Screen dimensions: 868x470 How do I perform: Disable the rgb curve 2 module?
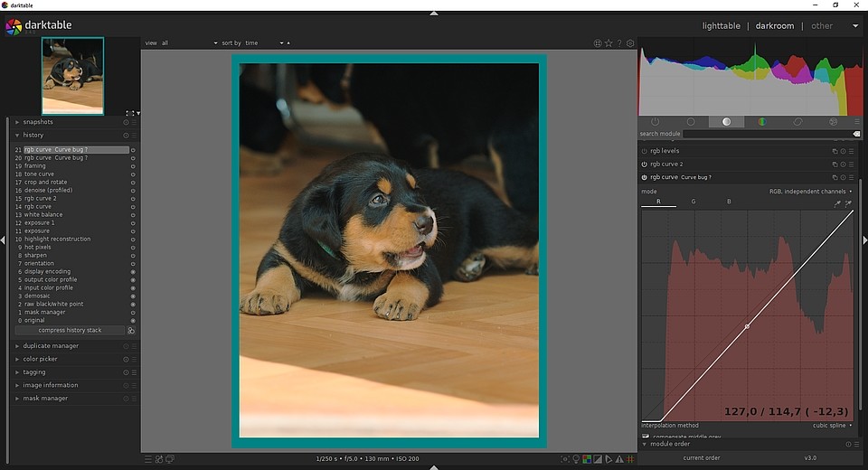645,164
